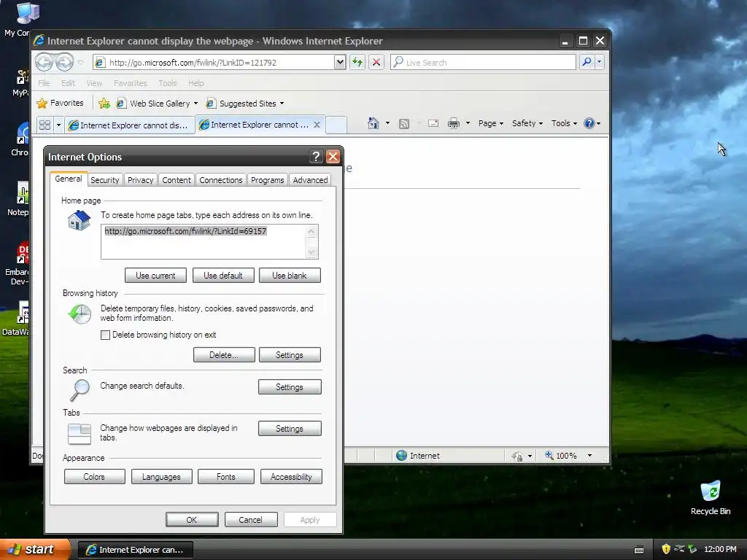Add to Favorites Bar star icon
The width and height of the screenshot is (747, 560).
(104, 104)
